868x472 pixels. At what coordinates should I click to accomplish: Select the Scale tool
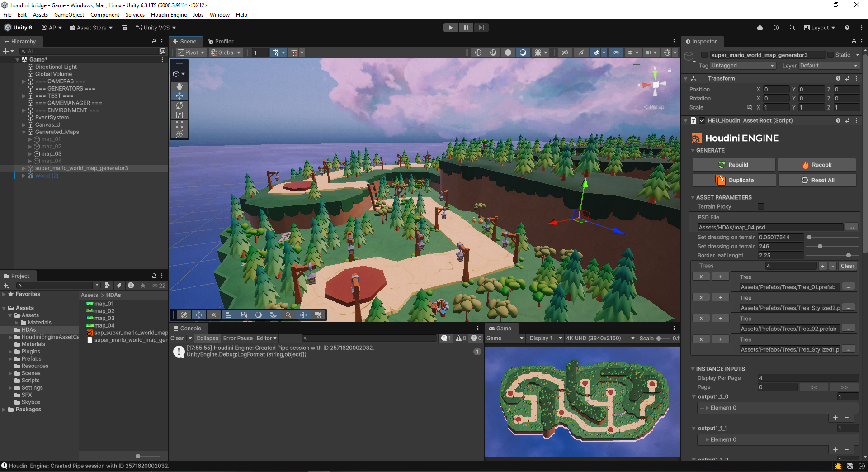[x=179, y=115]
